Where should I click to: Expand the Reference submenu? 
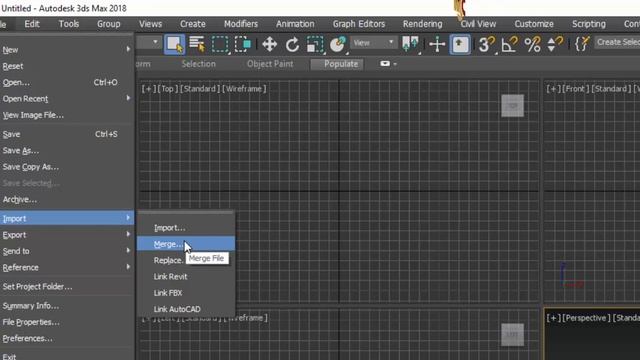(67, 268)
